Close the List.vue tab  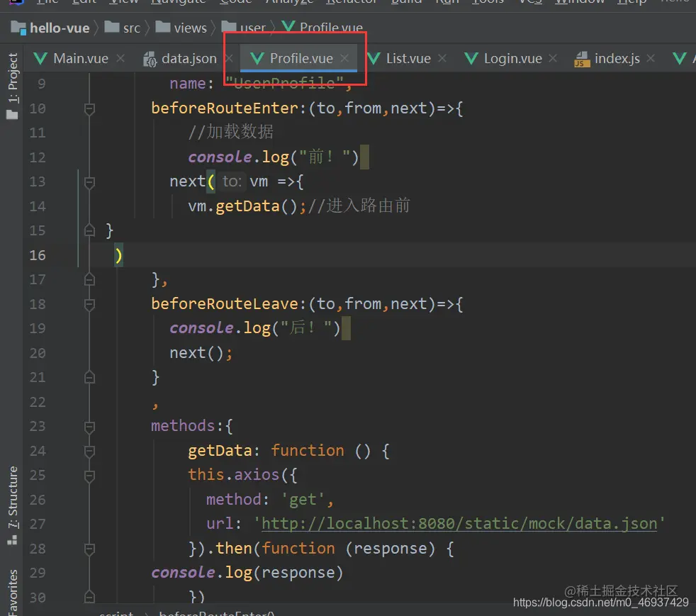click(442, 58)
